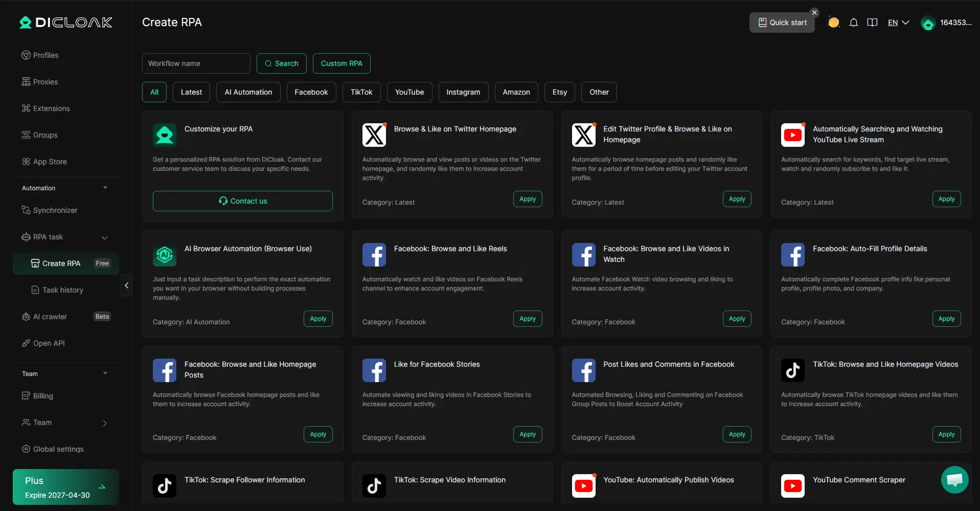980x511 pixels.
Task: Filter by the YouTube category
Action: (409, 92)
